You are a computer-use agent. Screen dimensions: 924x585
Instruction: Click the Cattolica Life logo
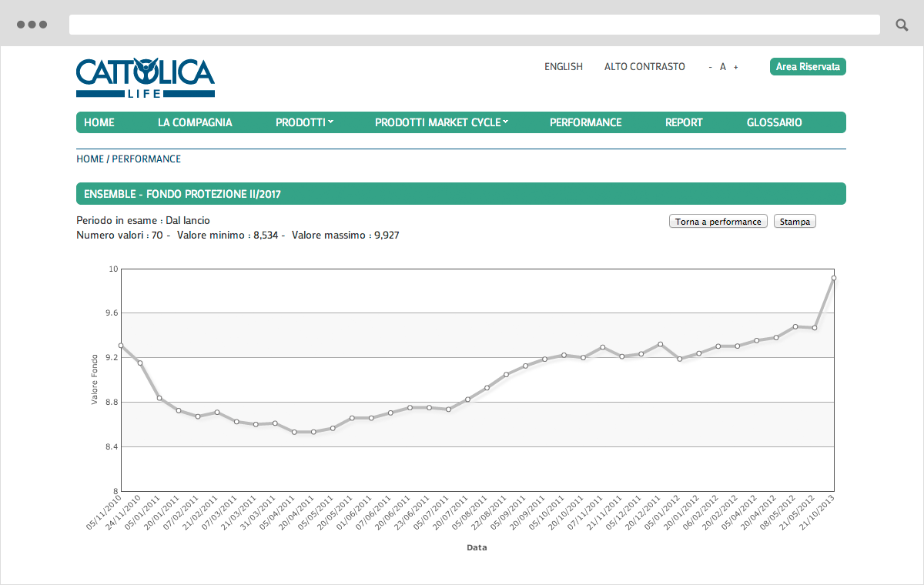click(146, 79)
